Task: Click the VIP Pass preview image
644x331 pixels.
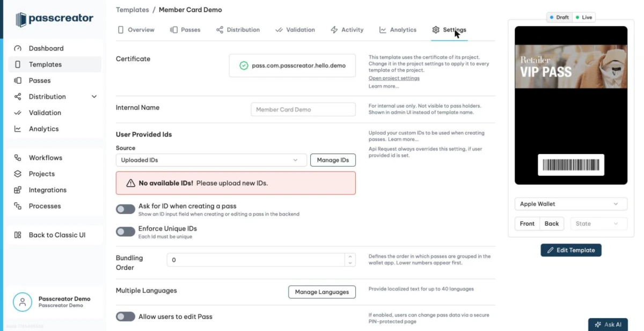Action: point(571,65)
